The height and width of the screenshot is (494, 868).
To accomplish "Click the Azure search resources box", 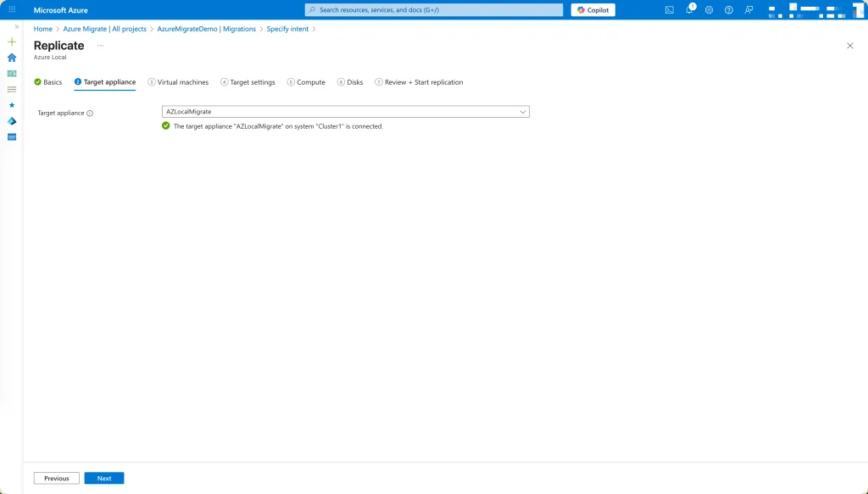I will pyautogui.click(x=433, y=10).
